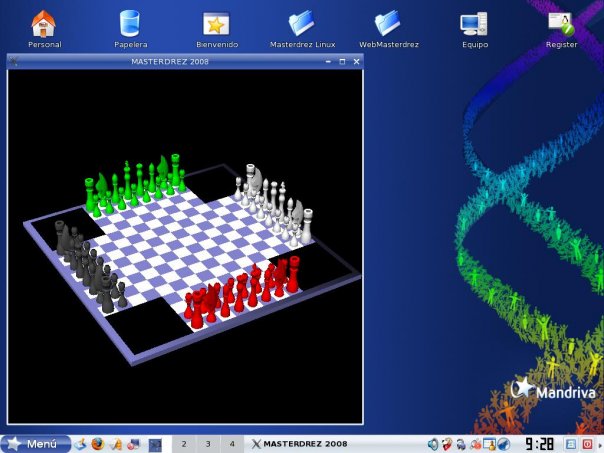The height and width of the screenshot is (453, 604).
Task: Click the red tag tray icon
Action: coord(447,444)
